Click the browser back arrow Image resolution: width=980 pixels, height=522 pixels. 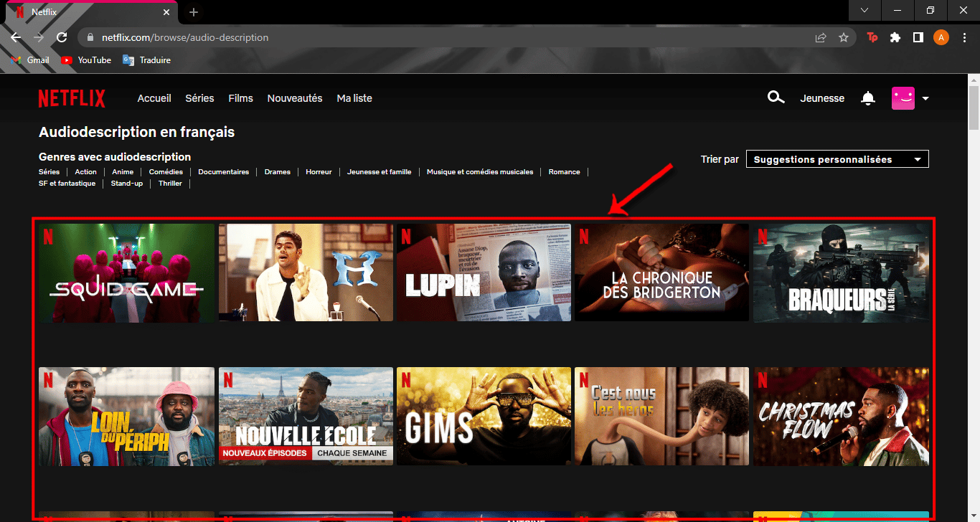pos(16,37)
